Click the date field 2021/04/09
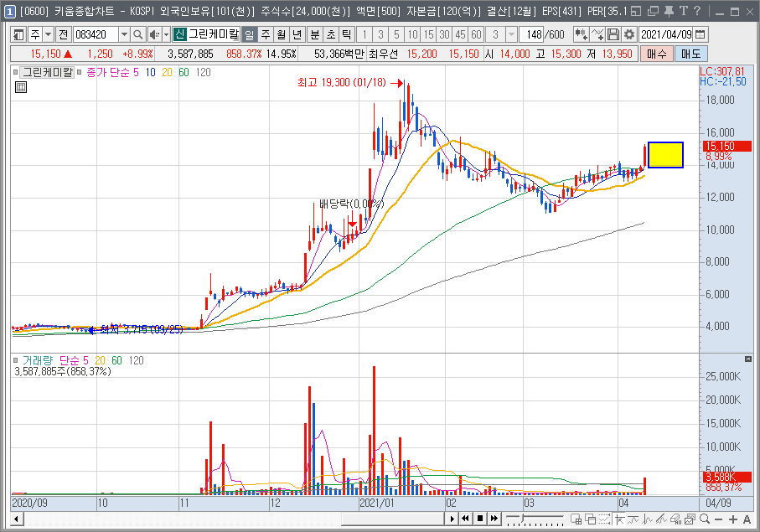 (x=666, y=34)
